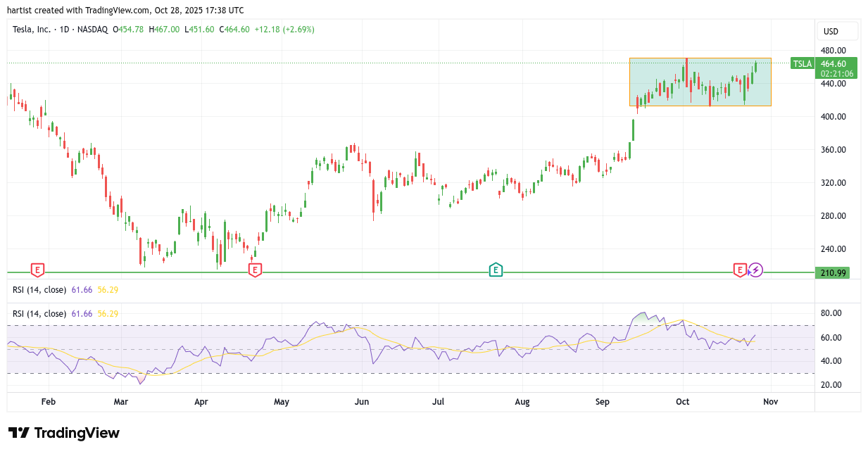This screenshot has height=454, width=868.
Task: Open the green earnings marker in July
Action: (x=496, y=270)
